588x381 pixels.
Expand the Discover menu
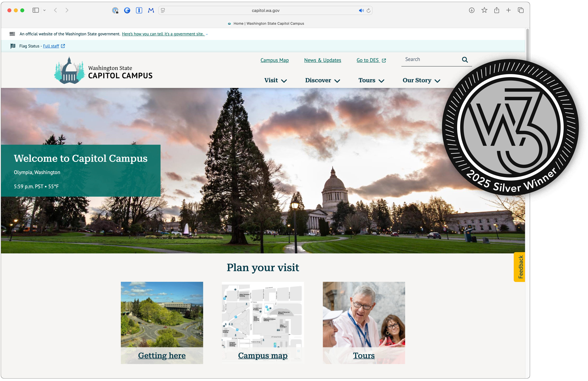[322, 80]
